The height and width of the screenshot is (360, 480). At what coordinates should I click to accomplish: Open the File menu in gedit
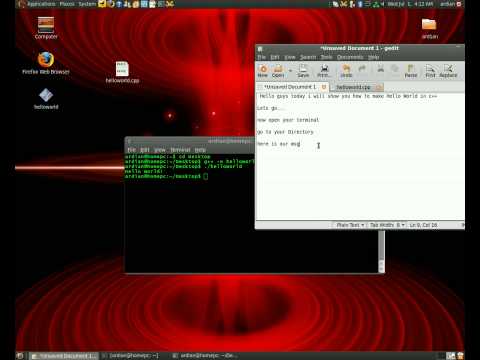pos(262,57)
